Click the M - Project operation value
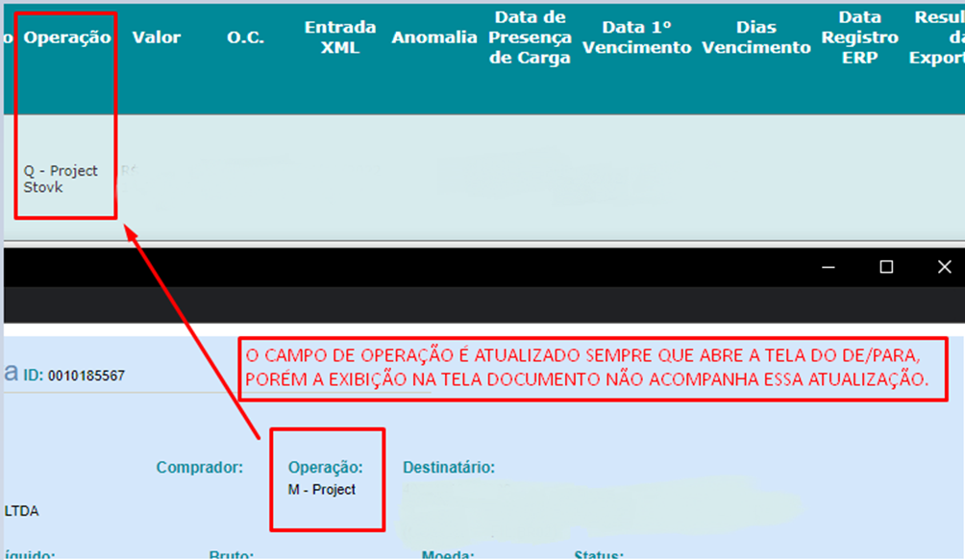This screenshot has width=965, height=560. tap(322, 490)
